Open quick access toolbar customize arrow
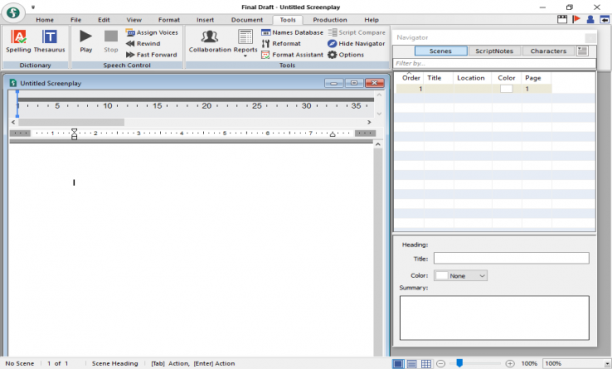 coord(33,7)
